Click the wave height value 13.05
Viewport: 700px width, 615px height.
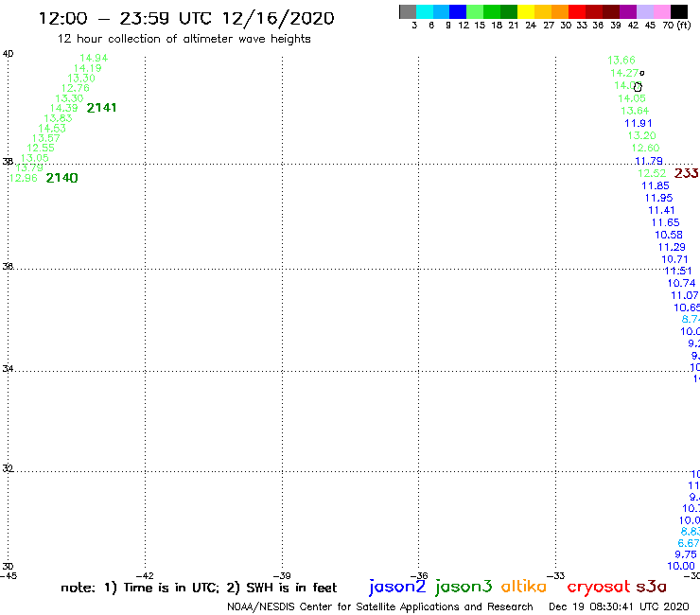35,158
